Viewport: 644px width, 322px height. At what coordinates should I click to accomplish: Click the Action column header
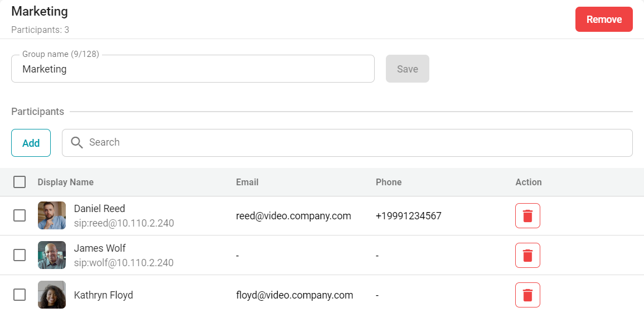529,182
